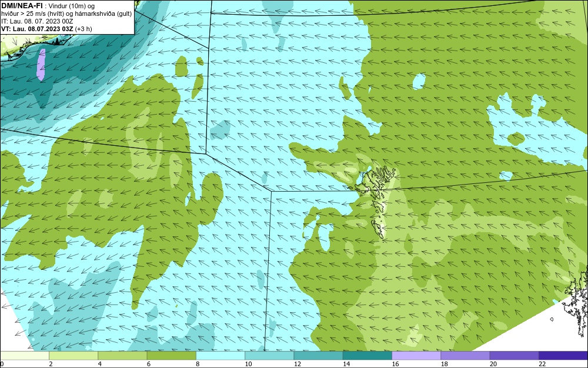The height and width of the screenshot is (368, 588).
Task: Click the 6–8 m/s olive green legend swatch
Action: [171, 356]
